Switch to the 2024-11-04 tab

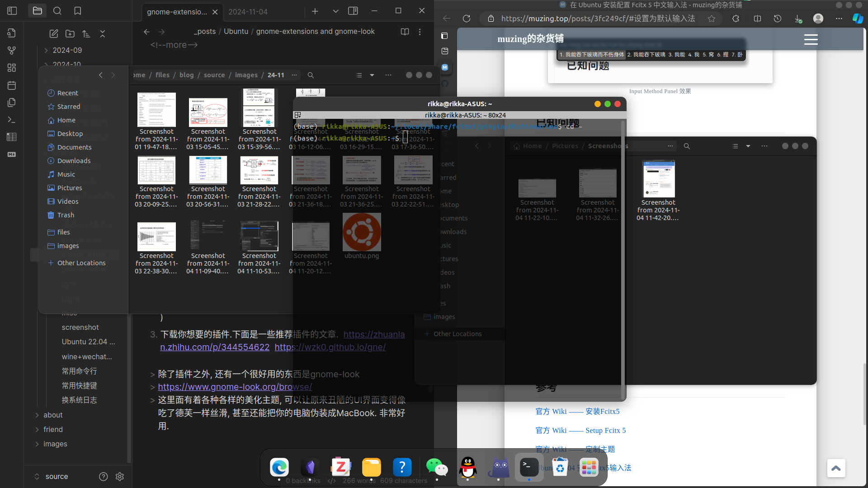pyautogui.click(x=248, y=12)
